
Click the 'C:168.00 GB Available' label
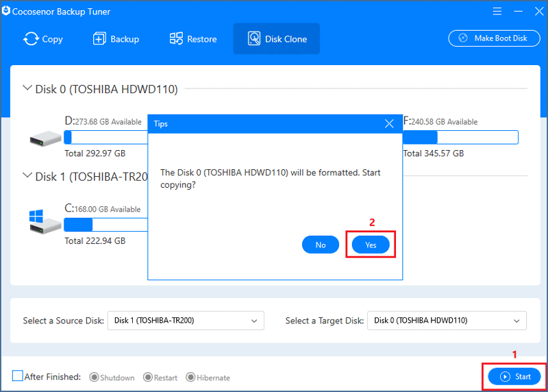click(103, 208)
